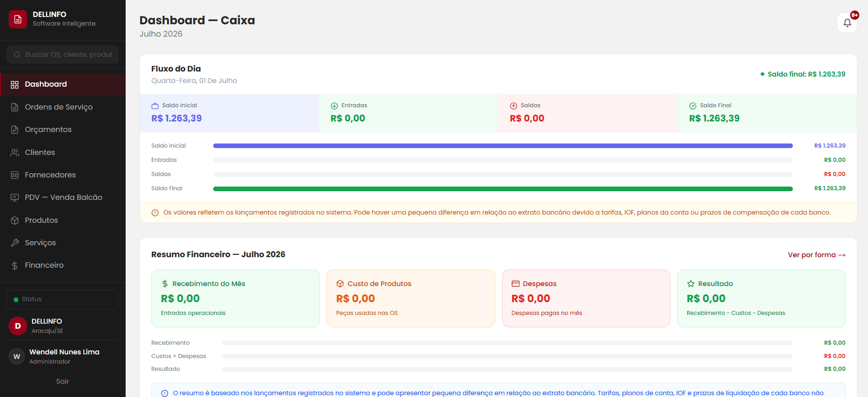Screen dimensions: 868x397
Task: Click the Serviços wrench icon
Action: tap(15, 243)
